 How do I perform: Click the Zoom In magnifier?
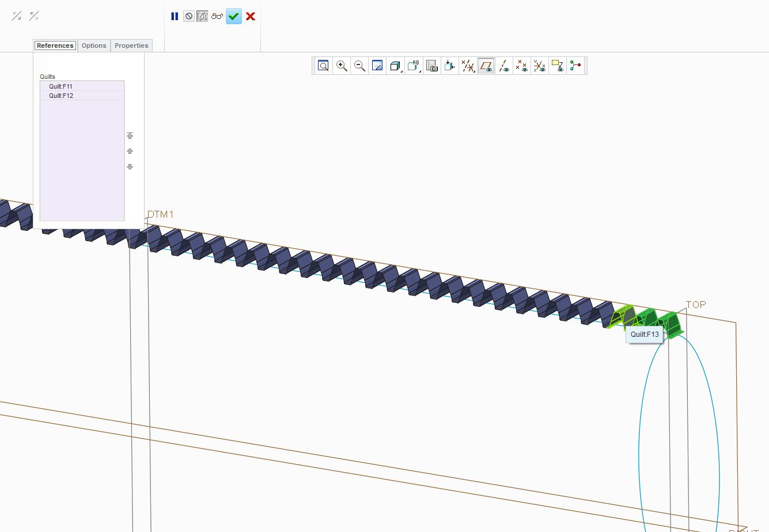(x=342, y=66)
